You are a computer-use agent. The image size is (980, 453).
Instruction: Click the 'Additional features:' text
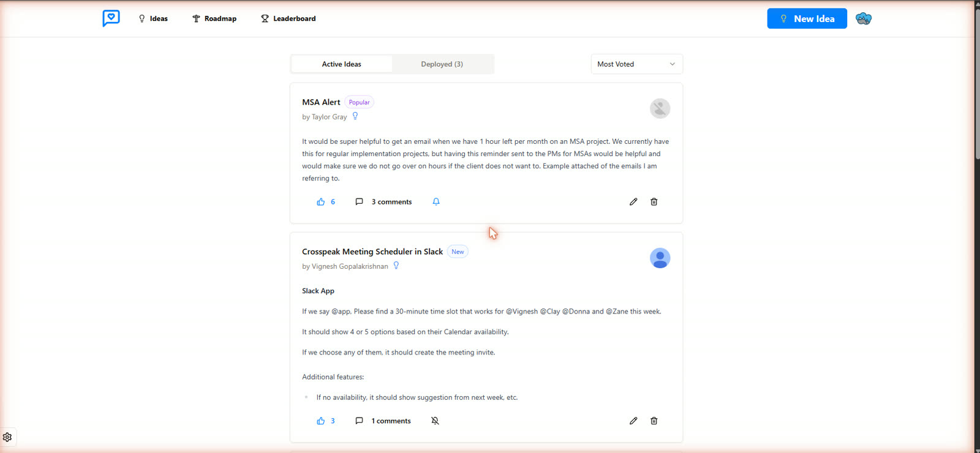point(333,376)
